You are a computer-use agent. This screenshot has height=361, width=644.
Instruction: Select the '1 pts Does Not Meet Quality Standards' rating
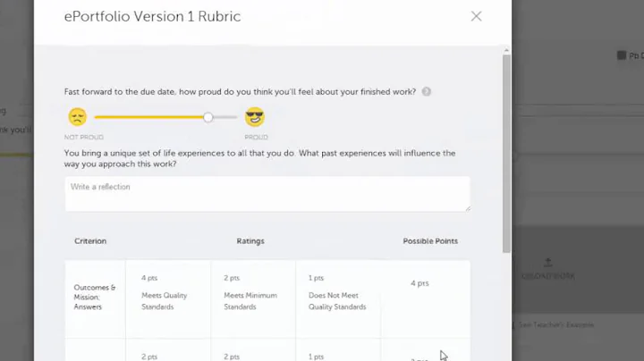pyautogui.click(x=337, y=292)
